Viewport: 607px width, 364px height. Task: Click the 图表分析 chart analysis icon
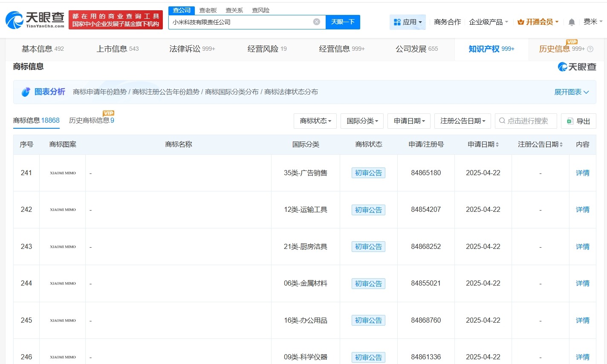click(x=26, y=92)
